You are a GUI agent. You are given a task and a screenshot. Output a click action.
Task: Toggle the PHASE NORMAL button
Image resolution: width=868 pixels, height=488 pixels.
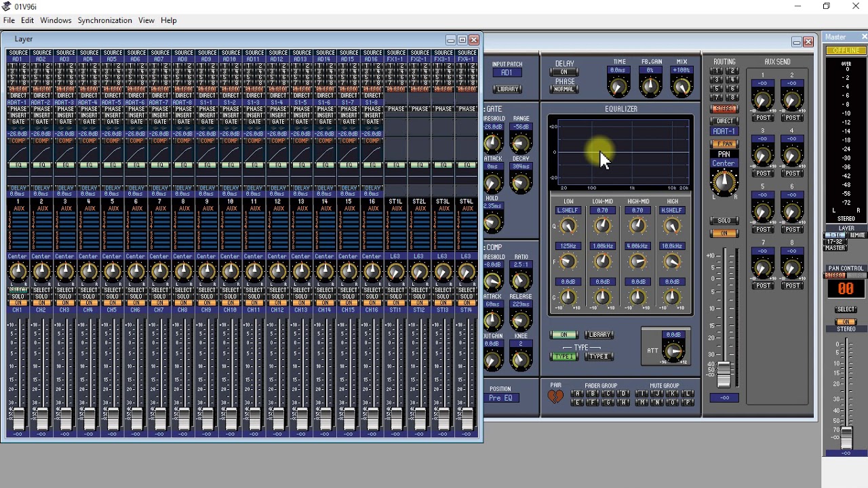point(564,89)
